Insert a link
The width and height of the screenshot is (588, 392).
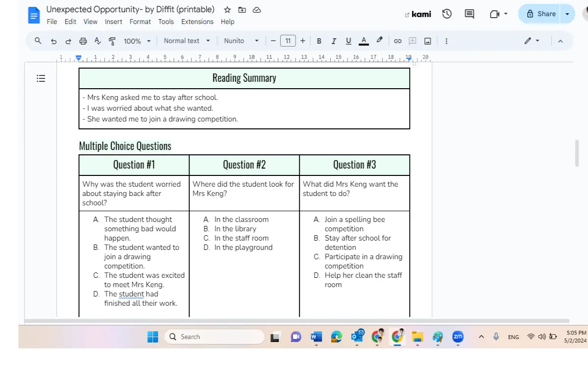(x=398, y=41)
